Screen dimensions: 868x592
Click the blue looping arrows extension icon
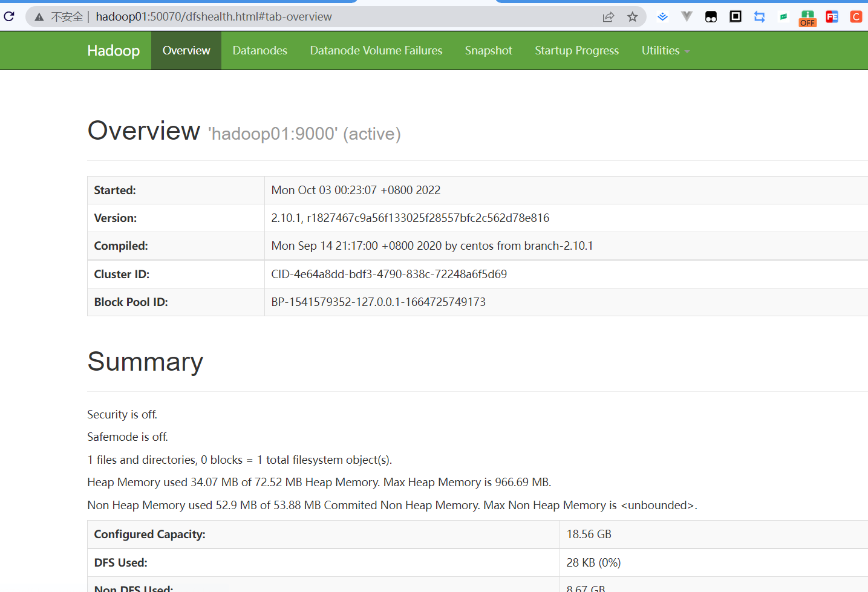[759, 17]
